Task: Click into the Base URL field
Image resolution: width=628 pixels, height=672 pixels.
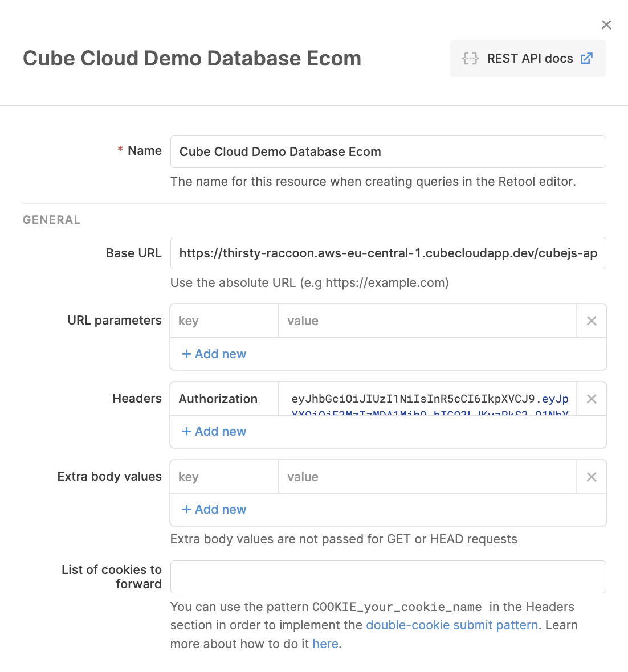Action: pyautogui.click(x=388, y=253)
